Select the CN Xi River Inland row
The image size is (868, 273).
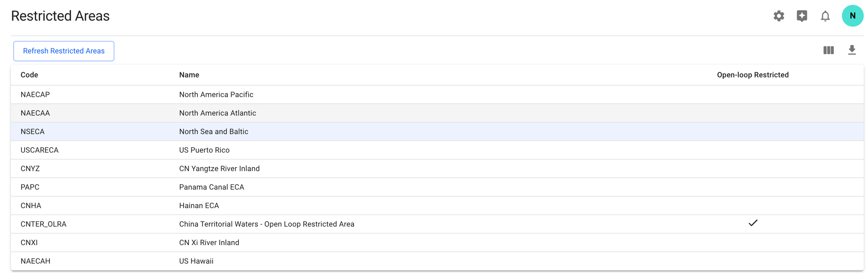point(209,242)
